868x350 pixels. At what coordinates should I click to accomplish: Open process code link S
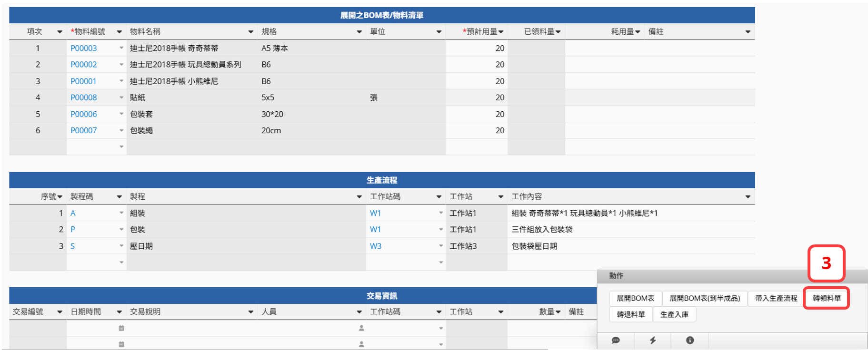tap(73, 246)
